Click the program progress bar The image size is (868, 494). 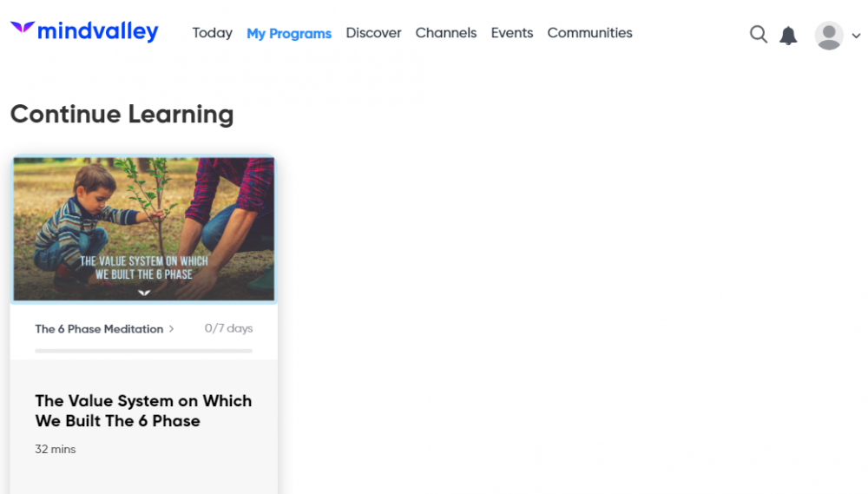(143, 351)
